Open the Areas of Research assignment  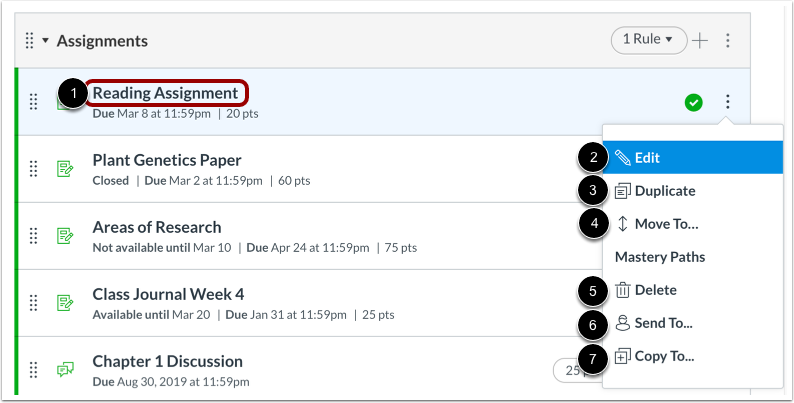point(157,227)
